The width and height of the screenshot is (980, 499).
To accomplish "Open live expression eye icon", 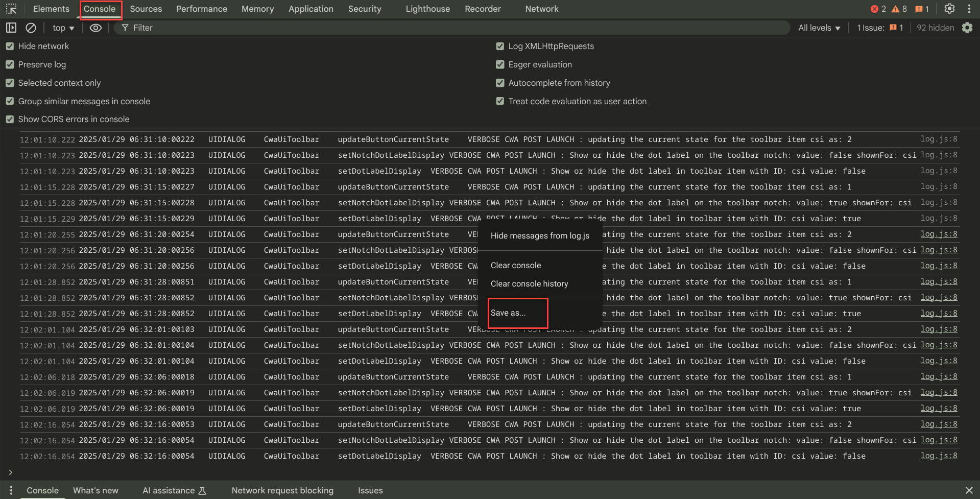I will [x=95, y=28].
